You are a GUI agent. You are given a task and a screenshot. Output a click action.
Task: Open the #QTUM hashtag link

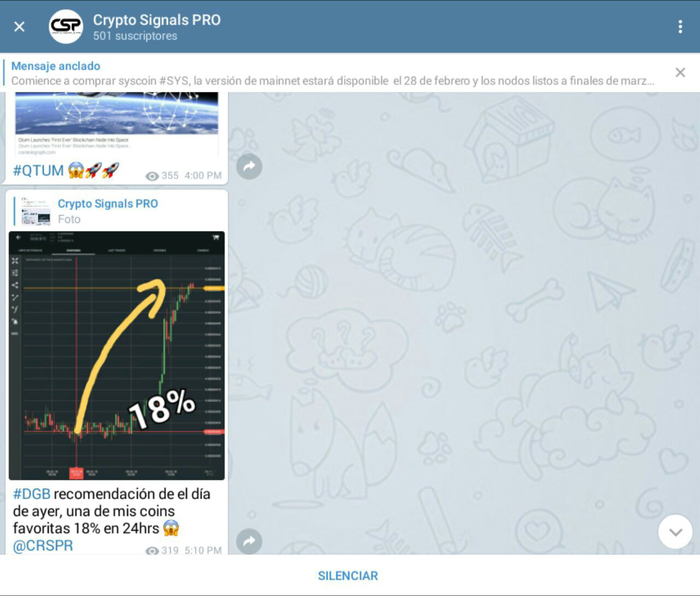[38, 170]
